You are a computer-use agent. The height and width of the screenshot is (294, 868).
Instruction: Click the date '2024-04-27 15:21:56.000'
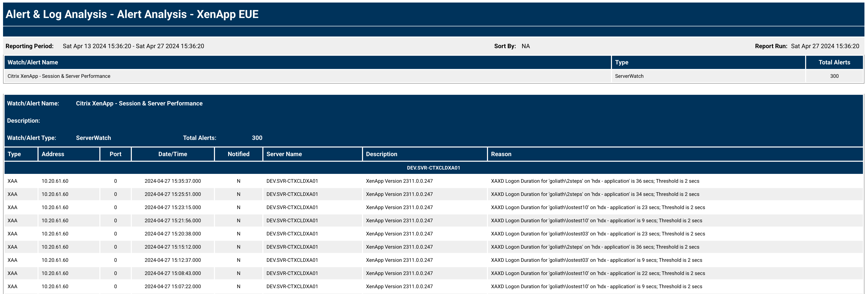click(x=173, y=220)
